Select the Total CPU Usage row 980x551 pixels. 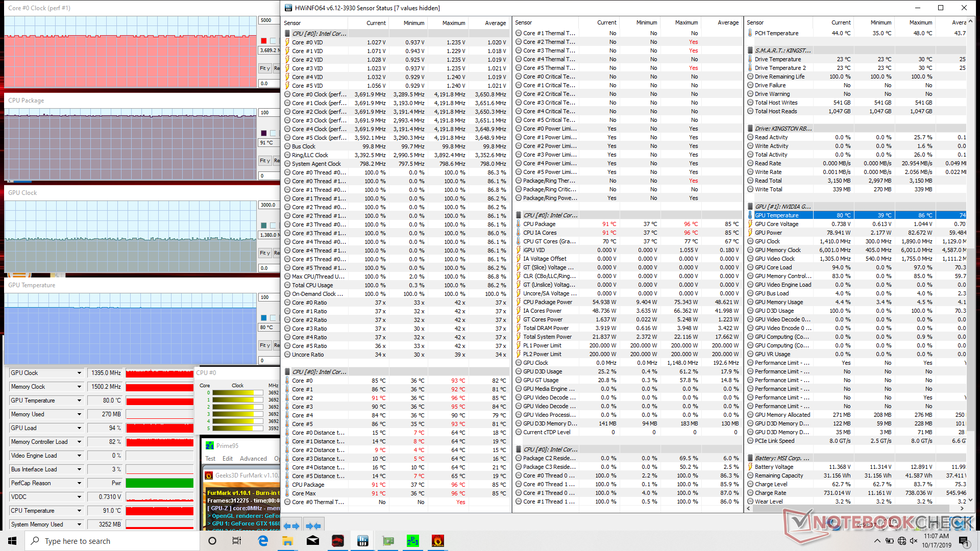point(397,285)
